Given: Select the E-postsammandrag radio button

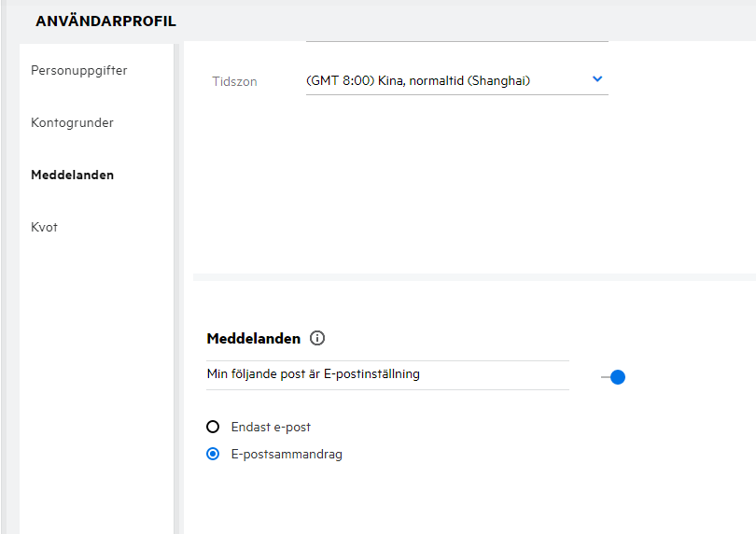Looking at the screenshot, I should [x=213, y=455].
